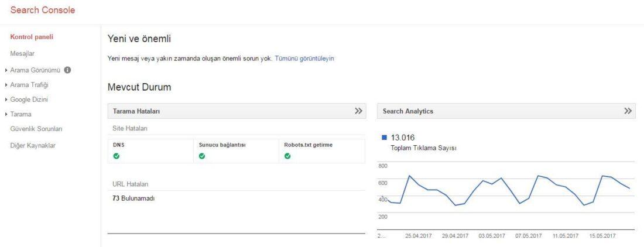Click the info icon beside Arama Görünümü
The width and height of the screenshot is (644, 247).
[67, 71]
